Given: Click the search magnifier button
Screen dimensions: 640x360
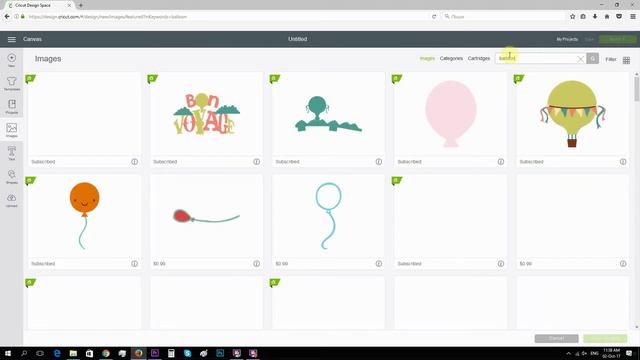Looking at the screenshot, I should click(x=593, y=58).
